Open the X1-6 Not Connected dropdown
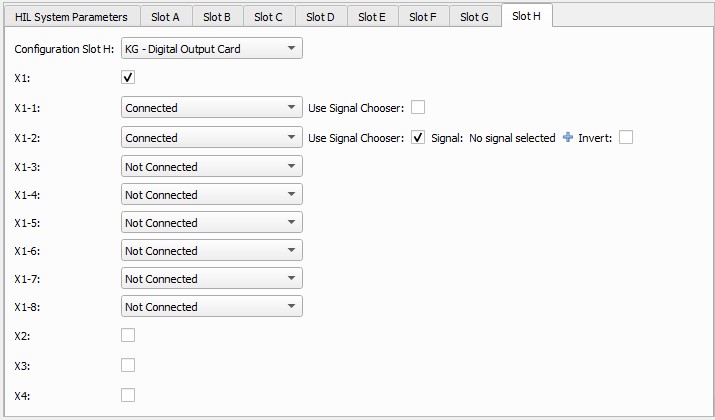Viewport: 715px width, 420px height. (x=212, y=250)
